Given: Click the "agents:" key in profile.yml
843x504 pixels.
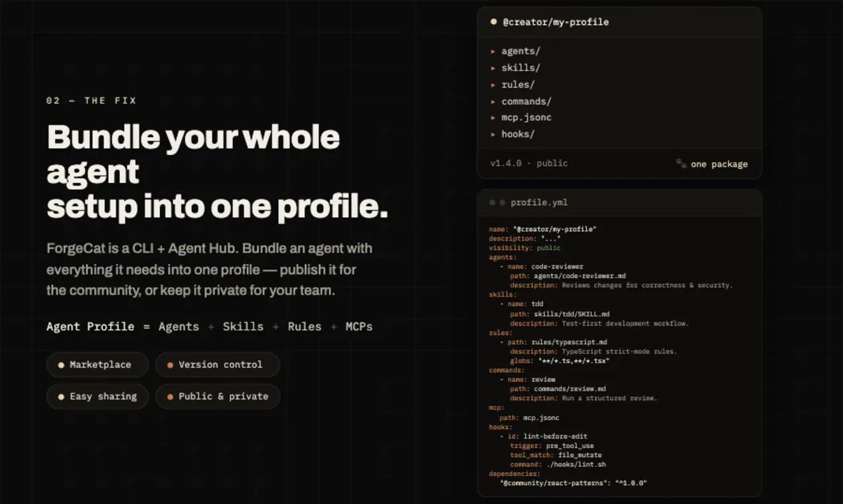Looking at the screenshot, I should coord(502,257).
